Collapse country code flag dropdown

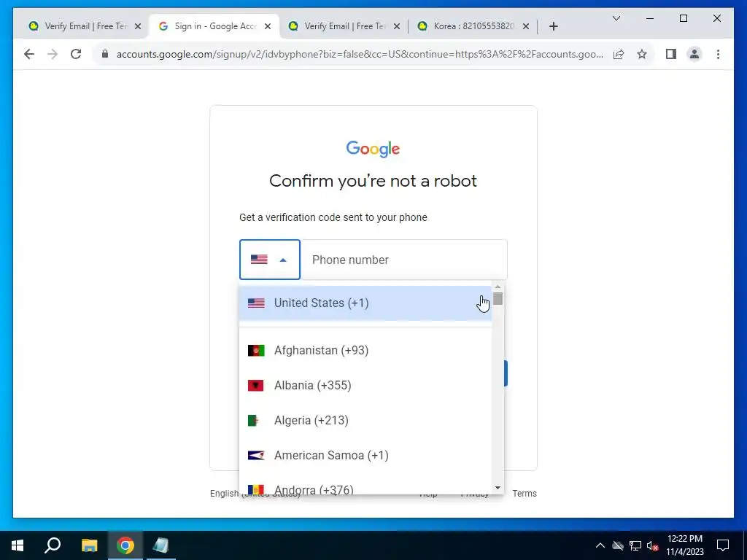(x=270, y=260)
